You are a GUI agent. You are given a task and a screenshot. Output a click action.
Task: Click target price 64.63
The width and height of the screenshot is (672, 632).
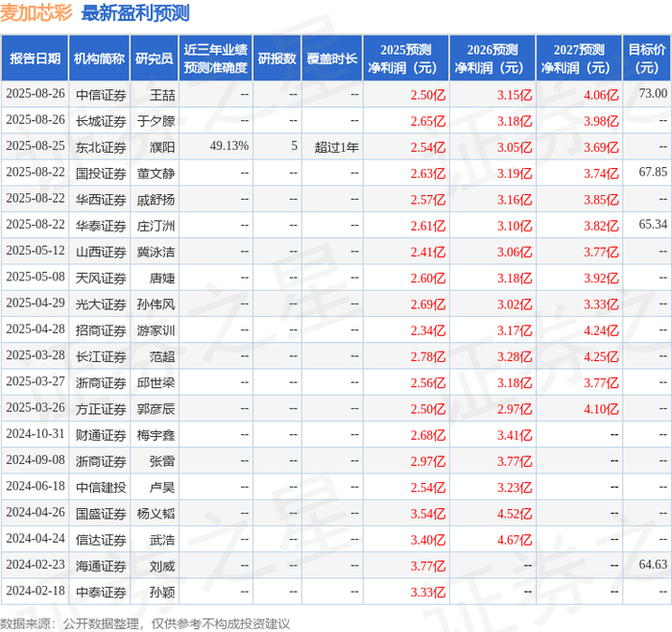[x=653, y=565]
